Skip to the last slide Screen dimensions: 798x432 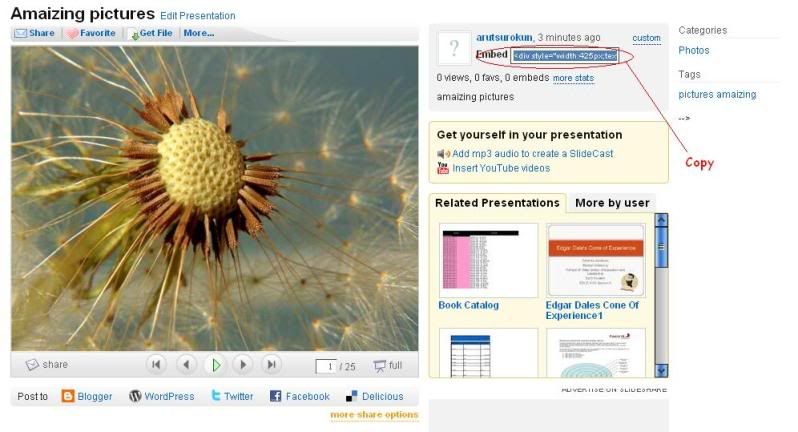click(x=272, y=365)
